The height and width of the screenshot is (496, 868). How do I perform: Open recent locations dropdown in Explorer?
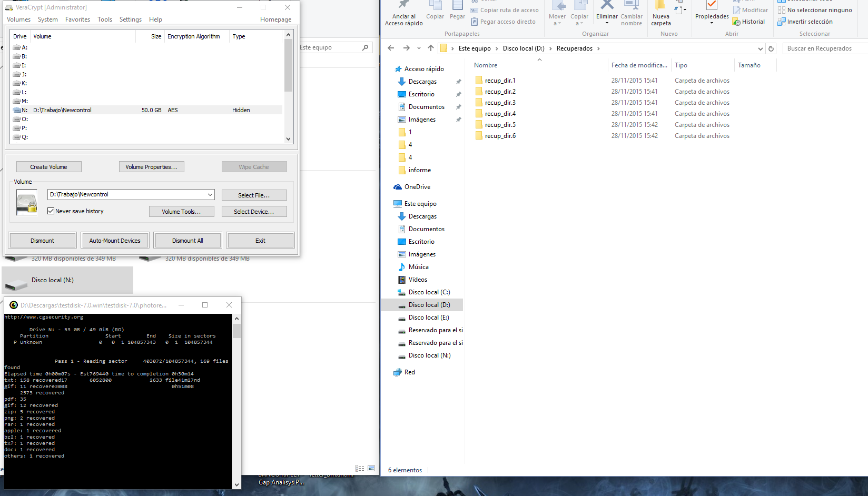pyautogui.click(x=419, y=48)
